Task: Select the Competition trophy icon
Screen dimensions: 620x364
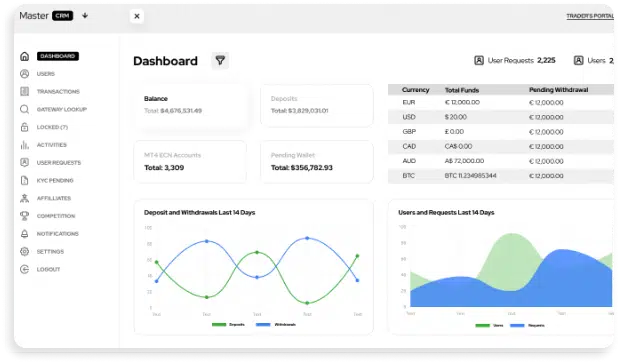Action: (x=25, y=216)
